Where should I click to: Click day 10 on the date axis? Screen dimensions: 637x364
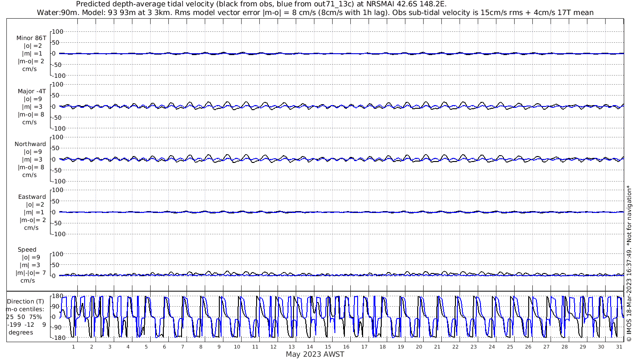point(237,347)
